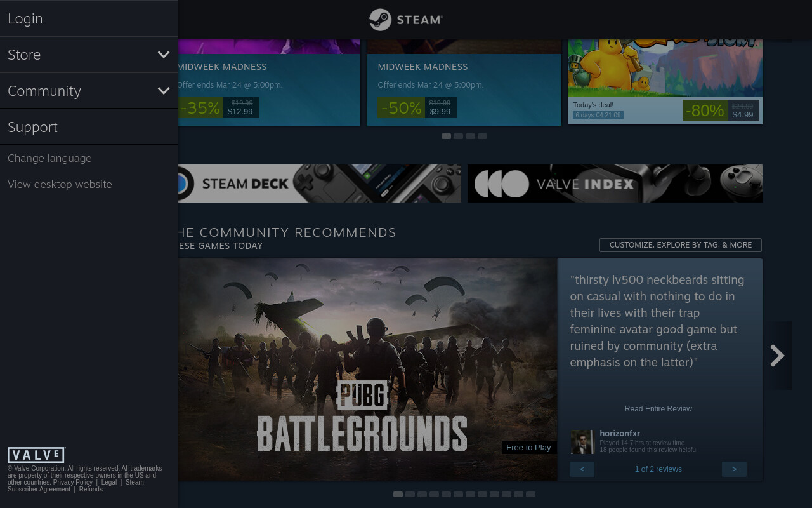Select Store in the side menu

[89, 55]
